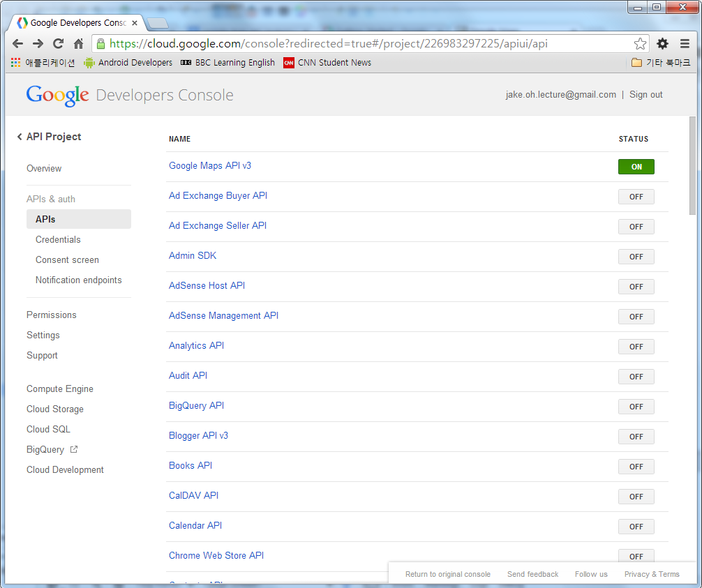Open Settings in the sidebar
Screen dimensions: 702x588
pyautogui.click(x=43, y=335)
